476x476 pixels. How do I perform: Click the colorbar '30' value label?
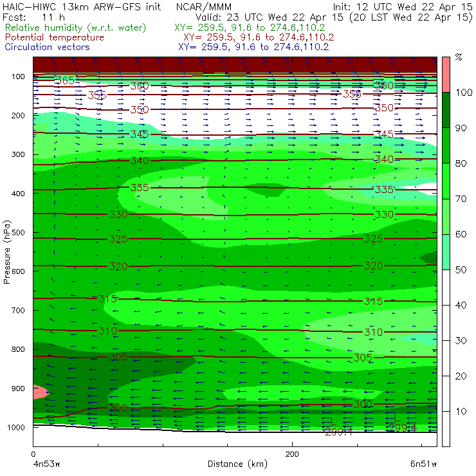(461, 341)
